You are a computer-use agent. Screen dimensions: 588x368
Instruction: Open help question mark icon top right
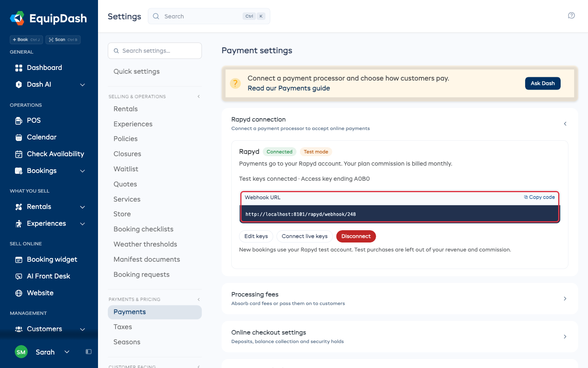571,16
